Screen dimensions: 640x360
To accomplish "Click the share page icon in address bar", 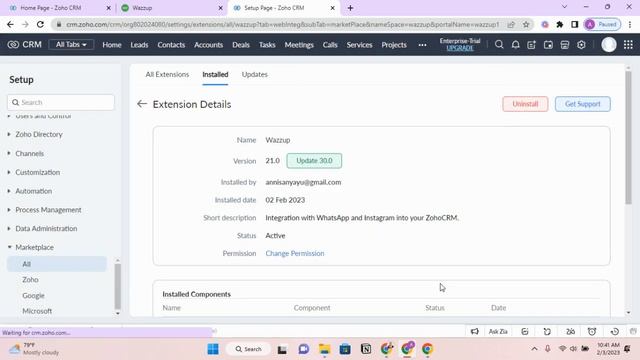I will tap(511, 24).
